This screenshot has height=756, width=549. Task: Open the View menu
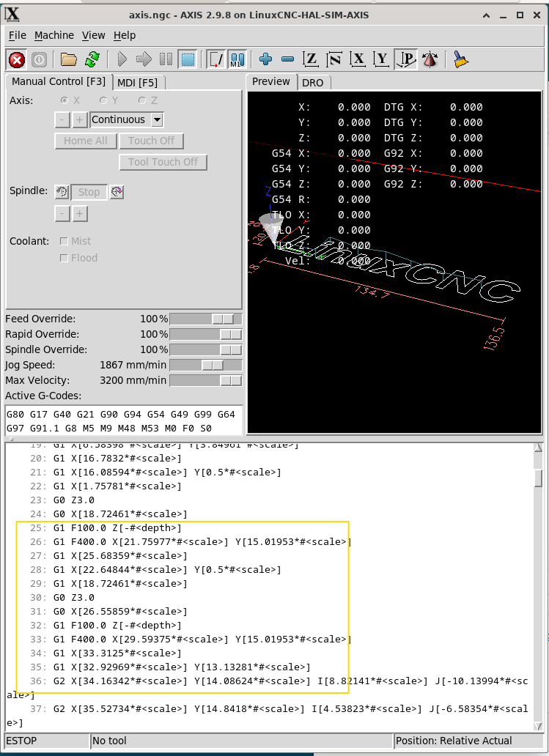coord(93,35)
